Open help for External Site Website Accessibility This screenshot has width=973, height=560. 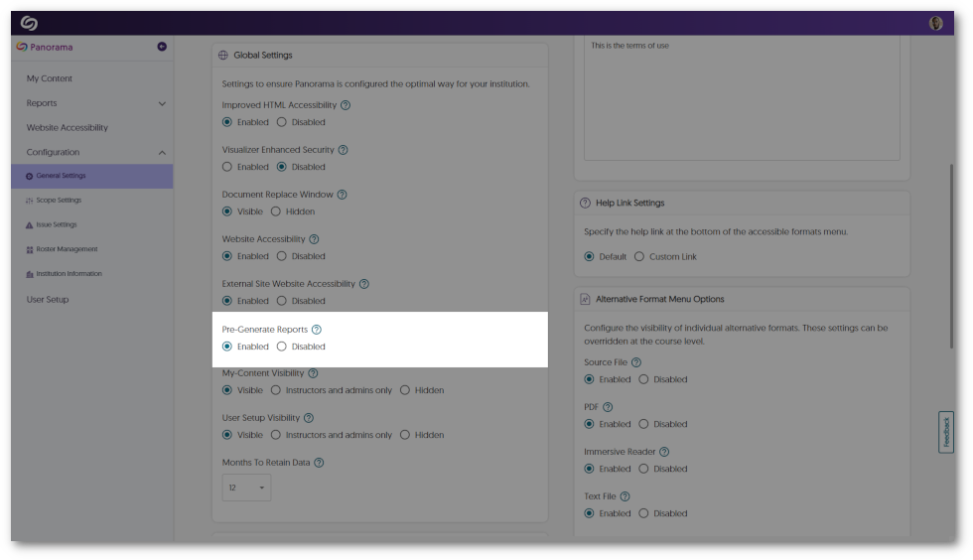[364, 284]
